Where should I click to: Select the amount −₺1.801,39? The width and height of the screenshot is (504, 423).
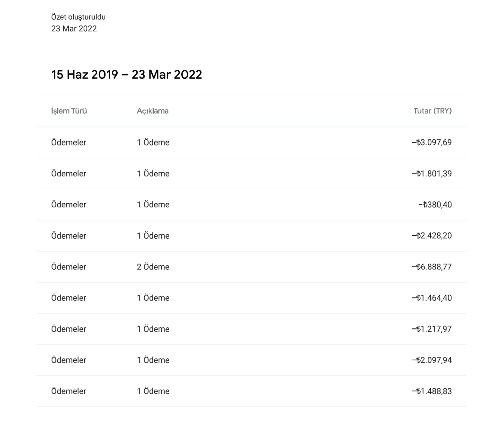coord(432,173)
